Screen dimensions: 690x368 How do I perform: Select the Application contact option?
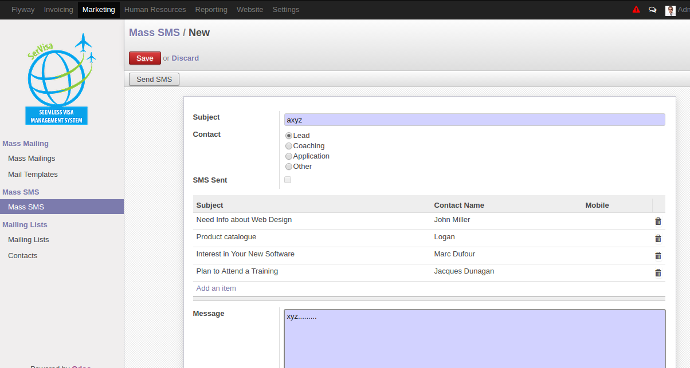[x=288, y=156]
